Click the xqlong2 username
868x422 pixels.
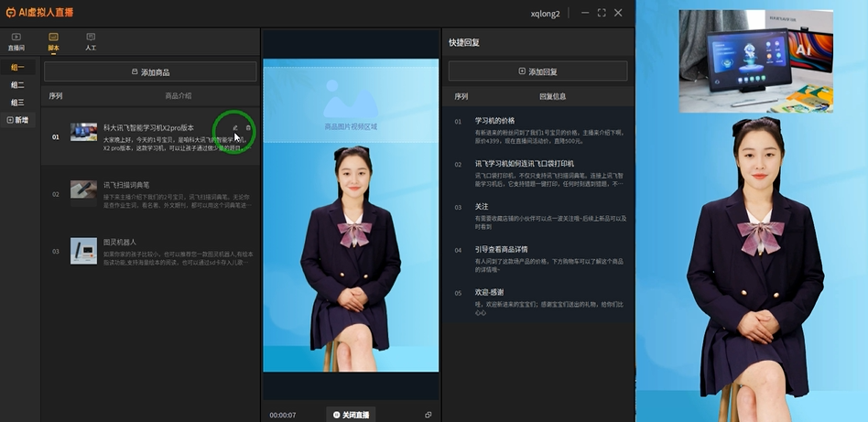coord(545,14)
